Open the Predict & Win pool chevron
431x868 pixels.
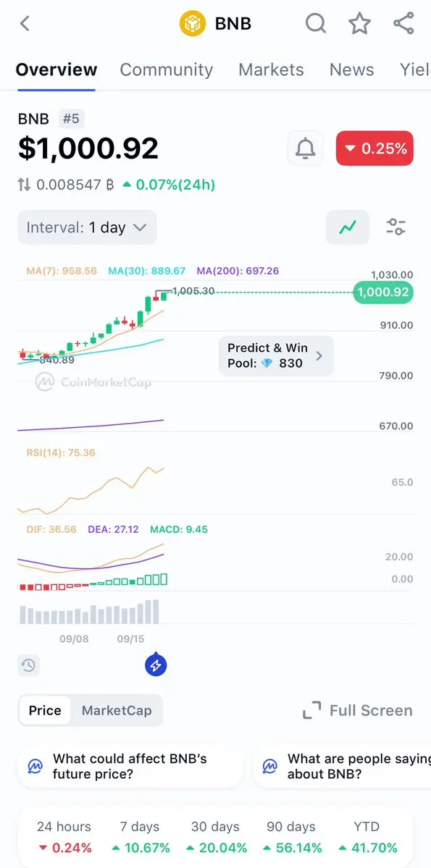tap(319, 355)
